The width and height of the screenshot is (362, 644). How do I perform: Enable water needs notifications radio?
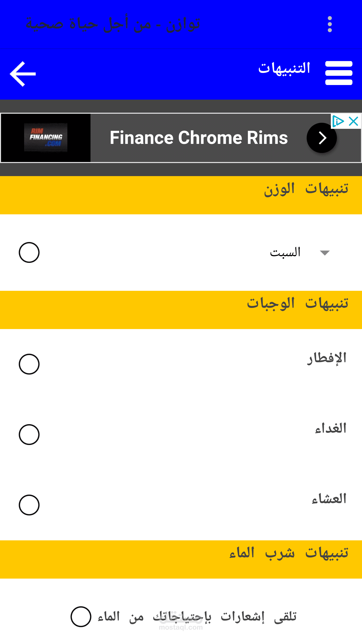[x=81, y=617]
